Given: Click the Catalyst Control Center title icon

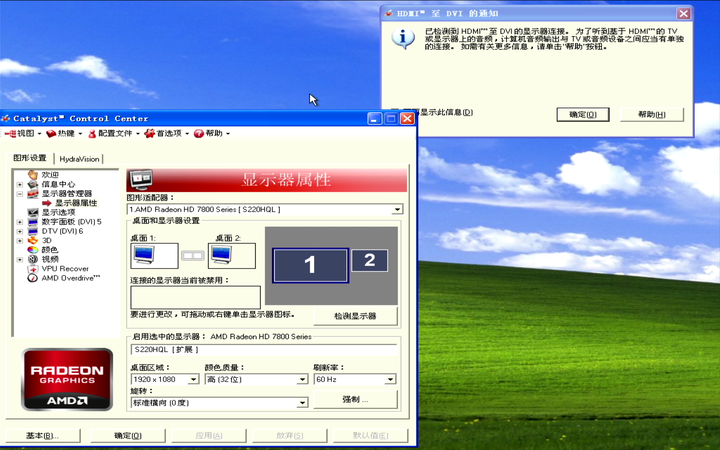Looking at the screenshot, I should (x=6, y=118).
